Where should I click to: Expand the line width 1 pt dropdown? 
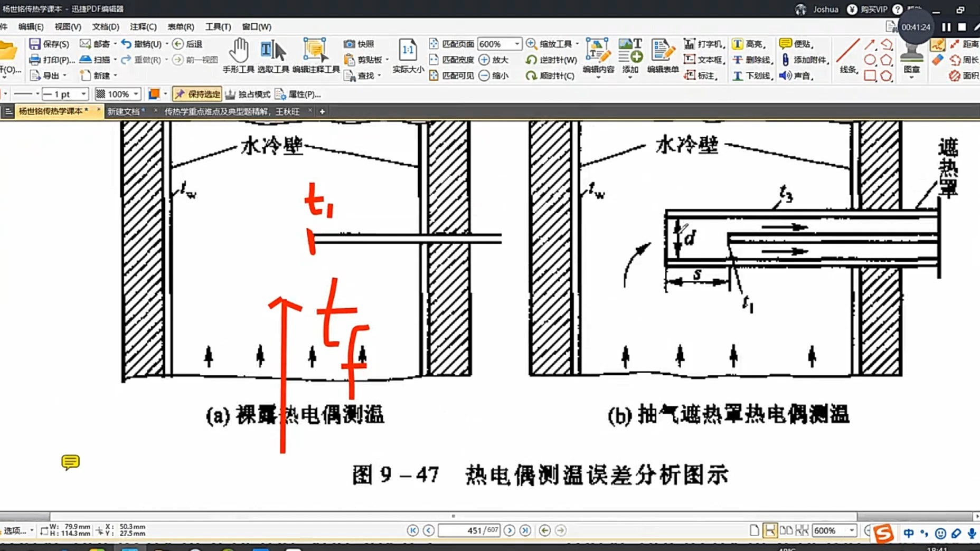click(83, 94)
